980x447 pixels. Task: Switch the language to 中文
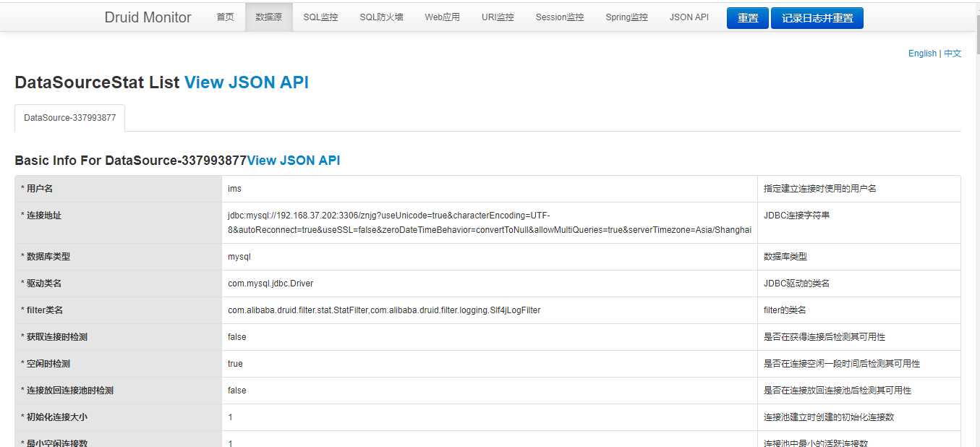953,54
